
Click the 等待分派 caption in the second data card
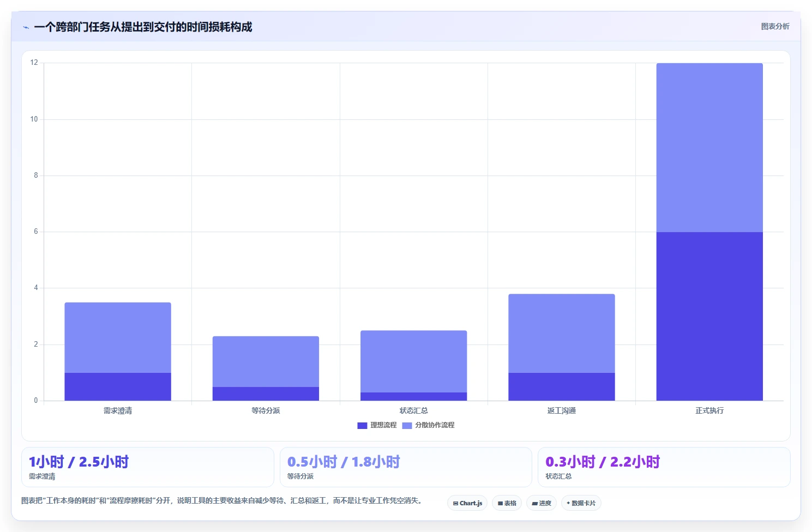click(x=300, y=476)
